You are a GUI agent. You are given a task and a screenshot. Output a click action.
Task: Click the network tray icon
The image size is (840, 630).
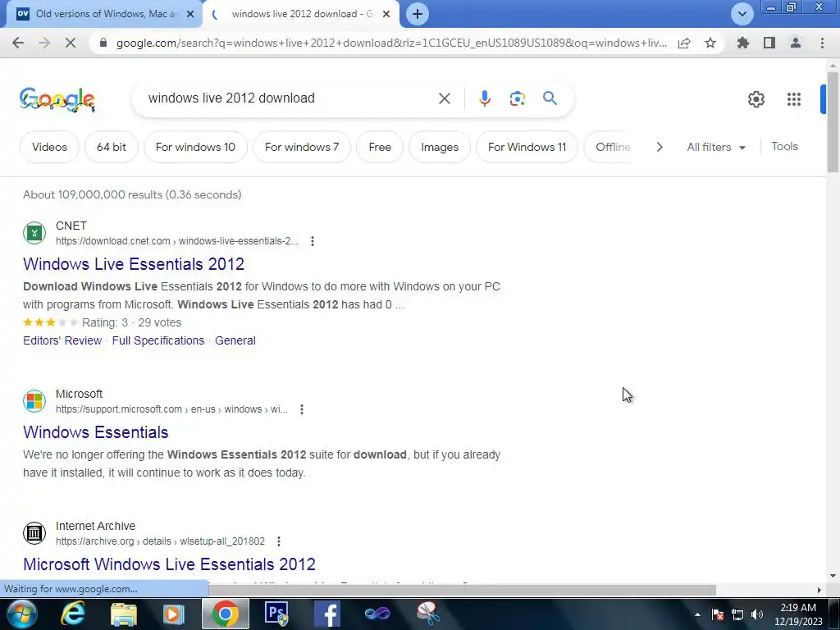coord(737,614)
